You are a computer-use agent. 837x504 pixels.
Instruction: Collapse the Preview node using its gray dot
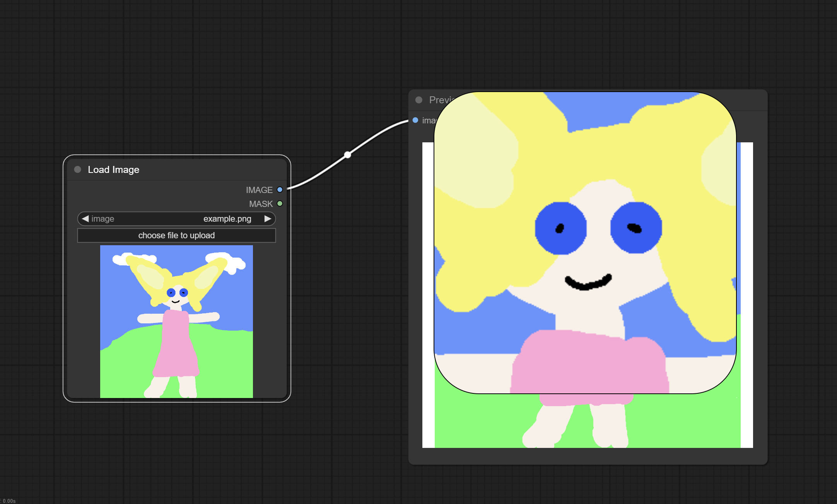pyautogui.click(x=418, y=100)
